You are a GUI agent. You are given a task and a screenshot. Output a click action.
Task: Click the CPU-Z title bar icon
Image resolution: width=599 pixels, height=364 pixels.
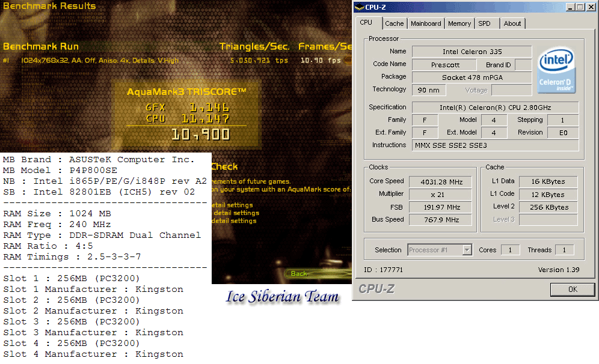pyautogui.click(x=359, y=7)
